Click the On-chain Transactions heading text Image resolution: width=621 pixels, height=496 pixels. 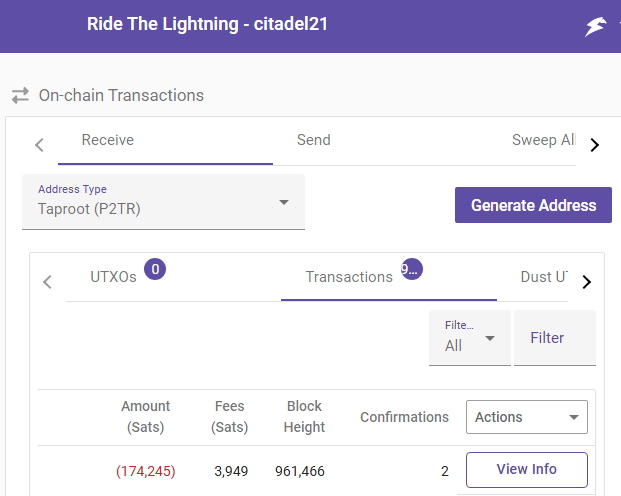[121, 95]
